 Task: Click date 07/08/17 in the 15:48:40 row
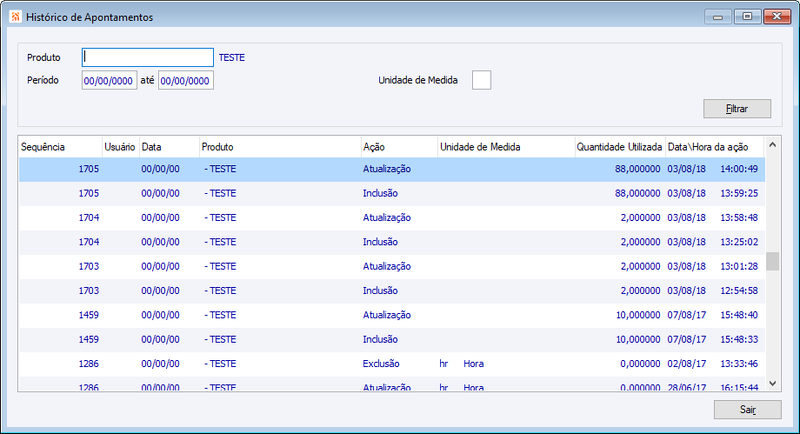(x=687, y=315)
